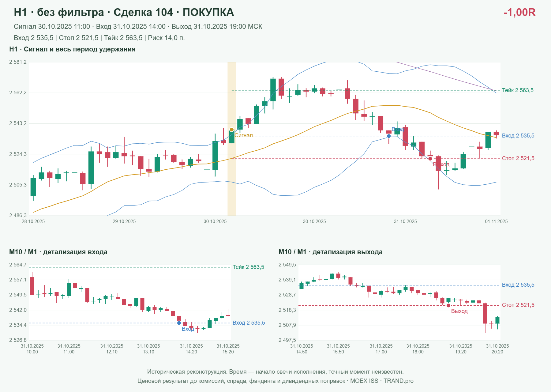The height and width of the screenshot is (392, 551).
Task: Click the 2 581,2 price axis value
Action: (18, 62)
